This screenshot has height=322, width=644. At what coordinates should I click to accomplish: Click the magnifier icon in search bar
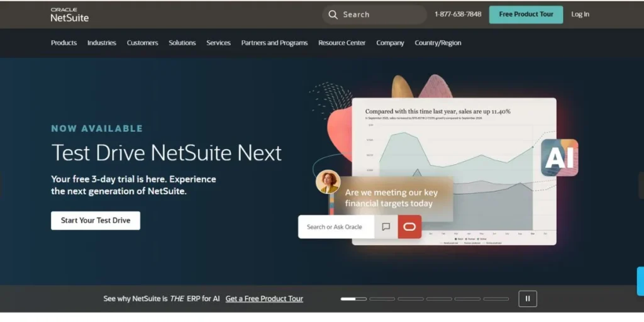pos(333,15)
